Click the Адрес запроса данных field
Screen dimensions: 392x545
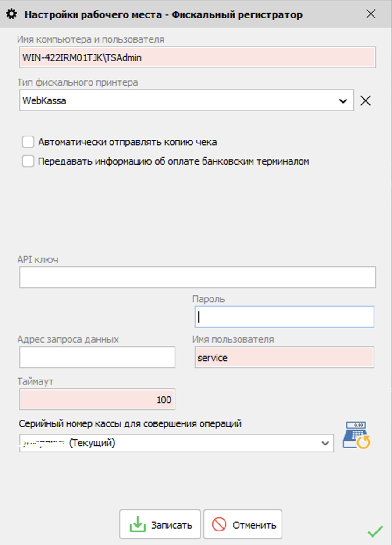click(96, 358)
